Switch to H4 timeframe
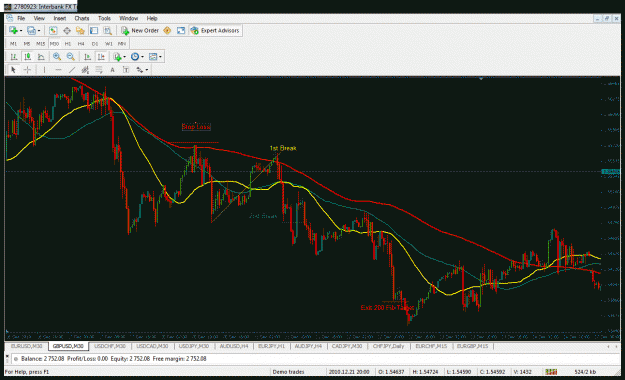Image resolution: width=625 pixels, height=380 pixels. [x=81, y=43]
